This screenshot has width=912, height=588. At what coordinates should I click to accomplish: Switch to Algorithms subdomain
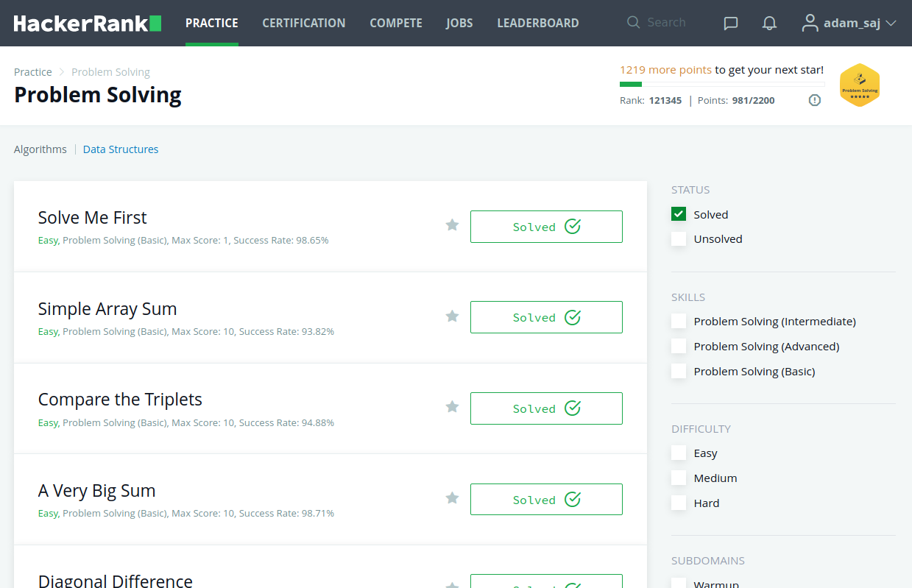click(40, 149)
